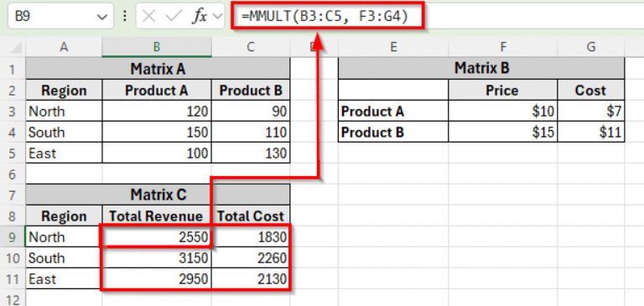The image size is (644, 306).
Task: Select row 6 header
Action: pos(13,174)
